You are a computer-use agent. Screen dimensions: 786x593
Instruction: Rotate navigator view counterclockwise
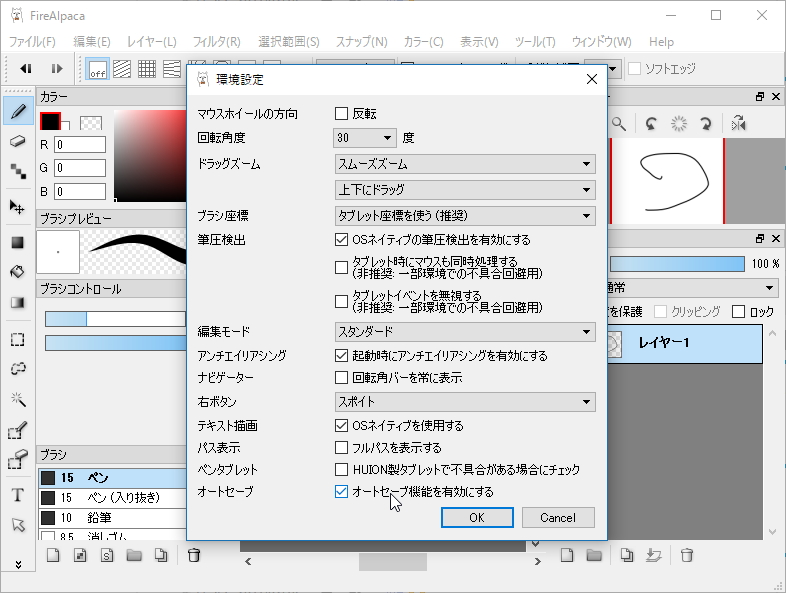(651, 124)
